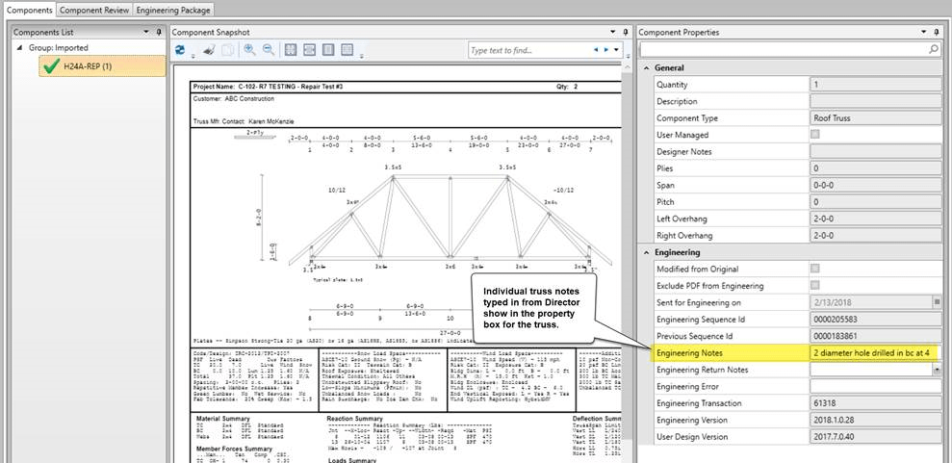Switch to the Engineering Package tab
Image resolution: width=952 pixels, height=463 pixels.
(173, 10)
